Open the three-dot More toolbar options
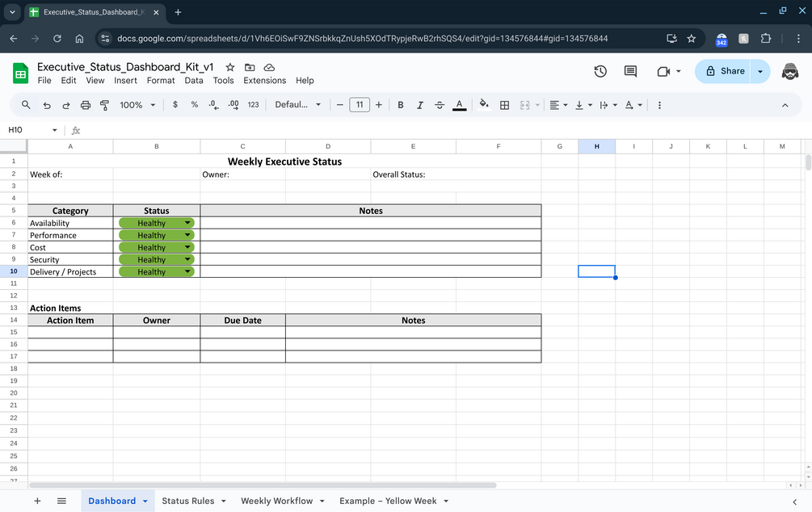The height and width of the screenshot is (512, 812). click(659, 105)
